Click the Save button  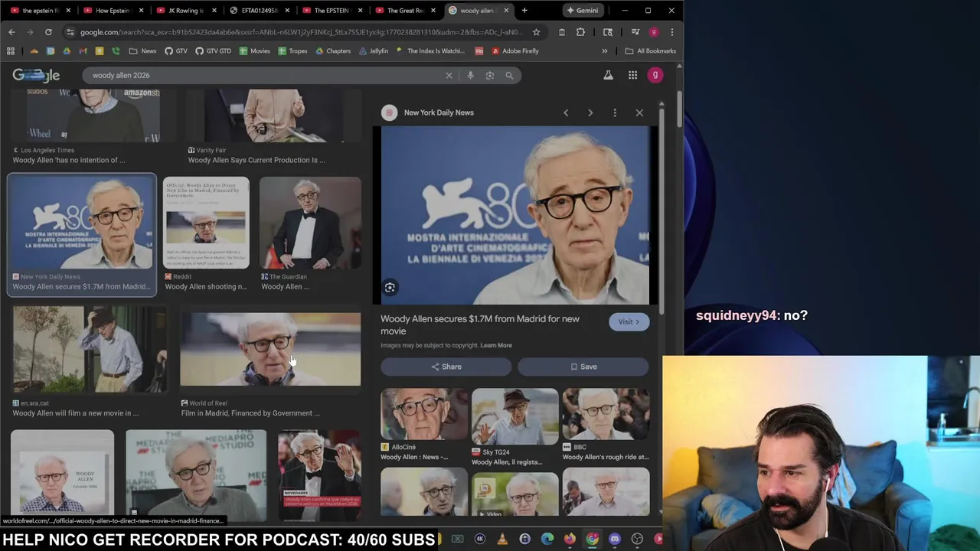tap(583, 367)
